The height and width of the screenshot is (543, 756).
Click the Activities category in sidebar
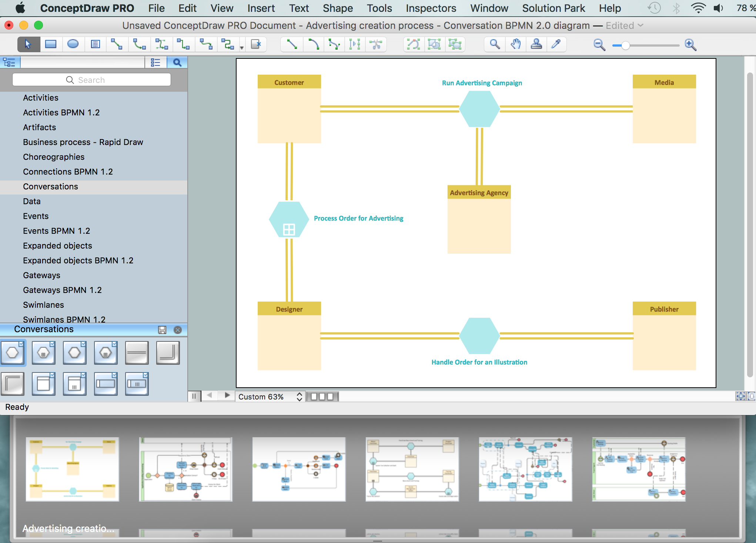(40, 97)
